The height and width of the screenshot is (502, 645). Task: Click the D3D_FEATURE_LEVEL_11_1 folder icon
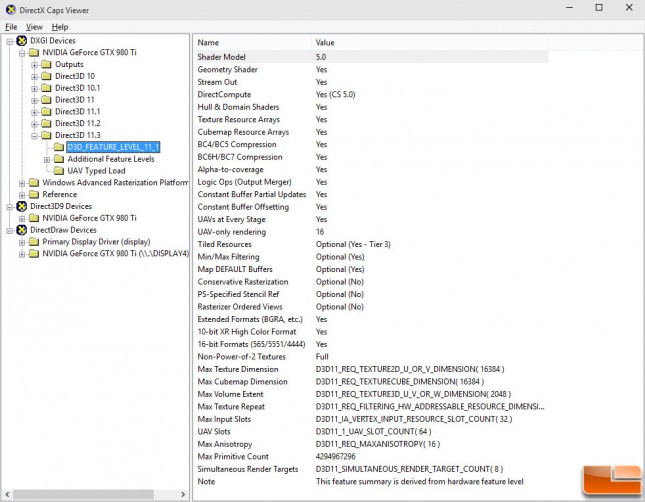click(x=59, y=147)
